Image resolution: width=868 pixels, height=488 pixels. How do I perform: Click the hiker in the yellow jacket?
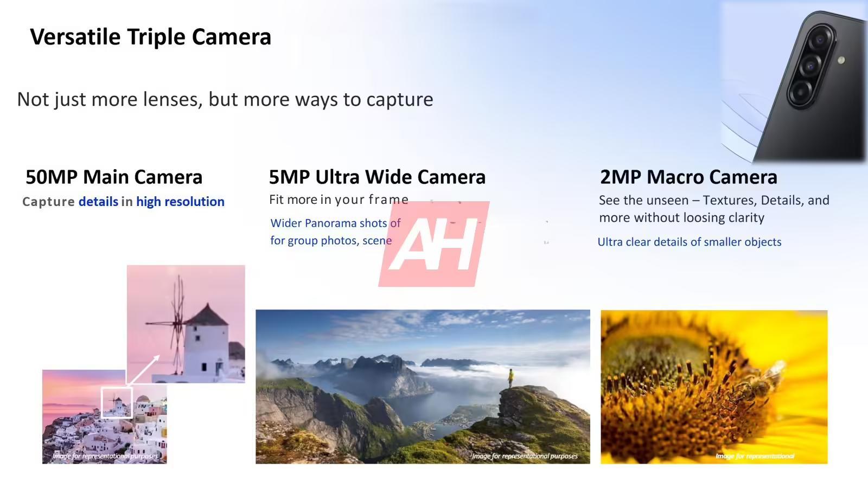pos(510,377)
